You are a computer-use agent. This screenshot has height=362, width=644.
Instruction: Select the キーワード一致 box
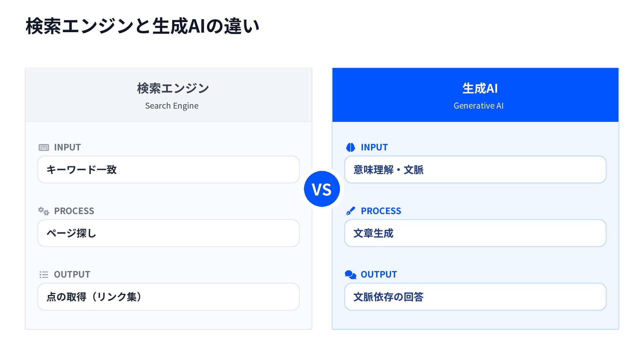point(168,170)
